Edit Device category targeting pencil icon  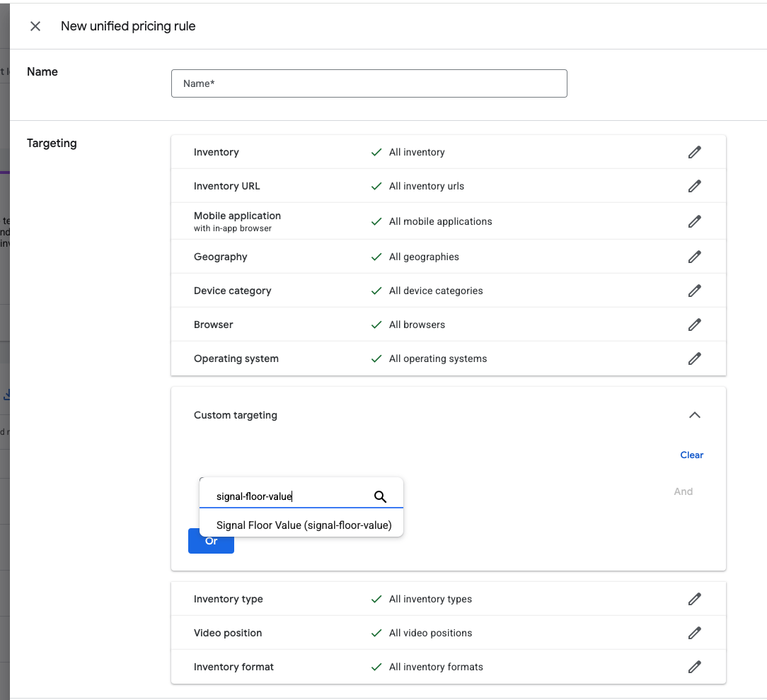click(694, 291)
